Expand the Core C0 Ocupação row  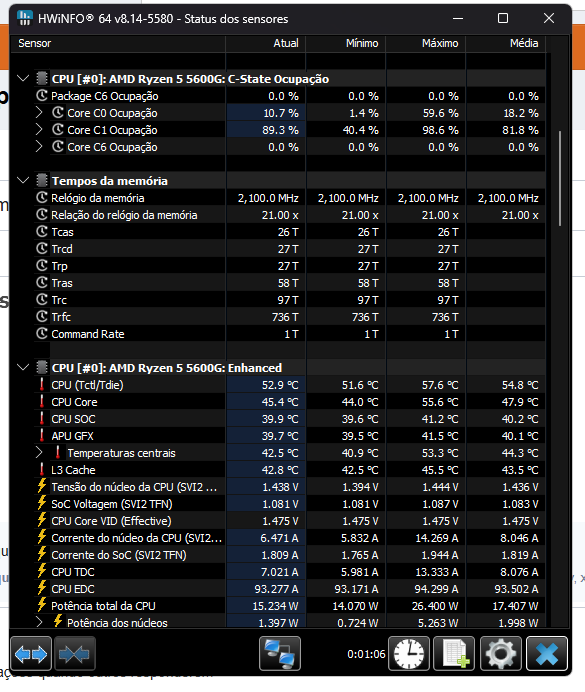39,113
